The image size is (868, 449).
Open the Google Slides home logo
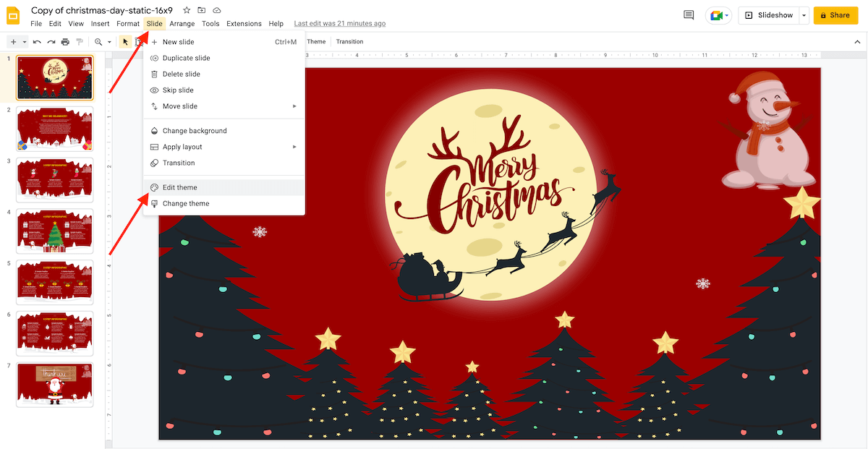point(14,15)
